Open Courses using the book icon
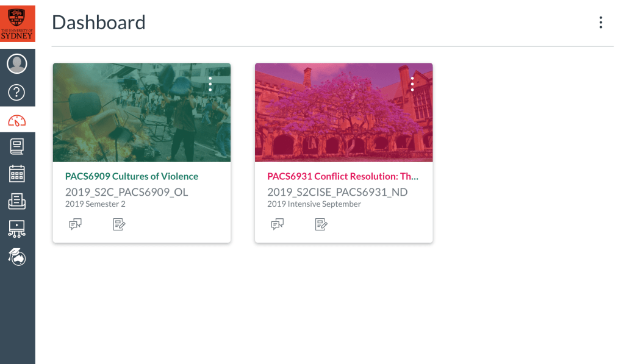This screenshot has width=624, height=364. pos(17,146)
